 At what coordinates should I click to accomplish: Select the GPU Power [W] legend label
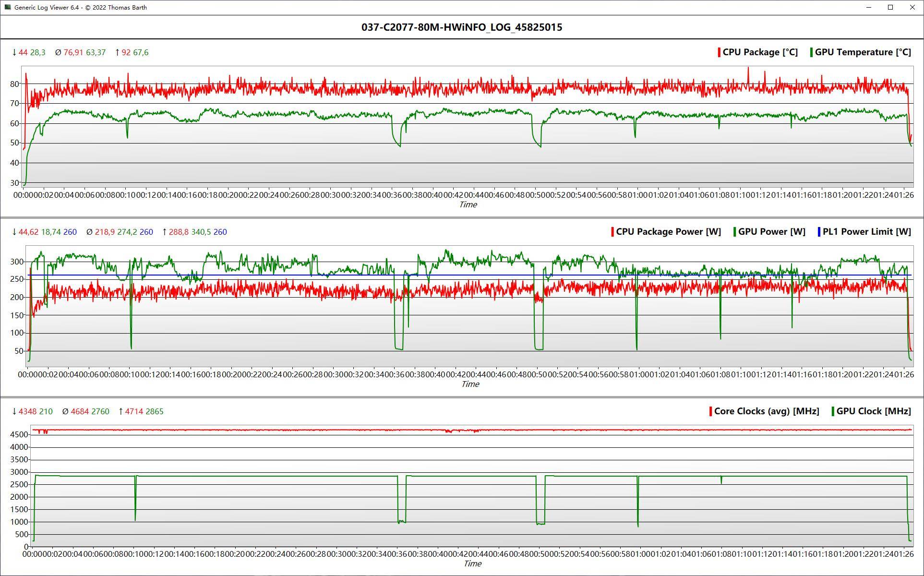pos(771,232)
